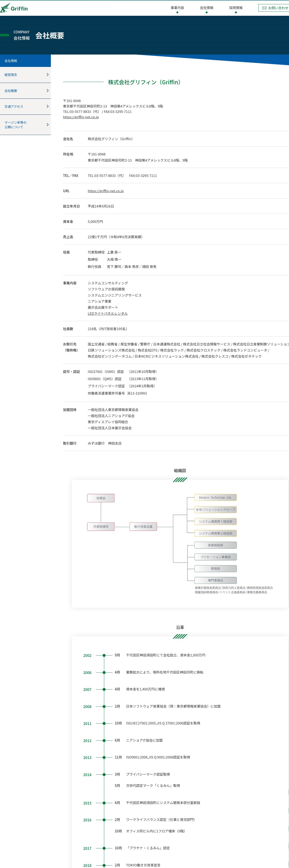Click the chevron beside マージン率等の公開について
The width and height of the screenshot is (289, 868).
(x=47, y=125)
